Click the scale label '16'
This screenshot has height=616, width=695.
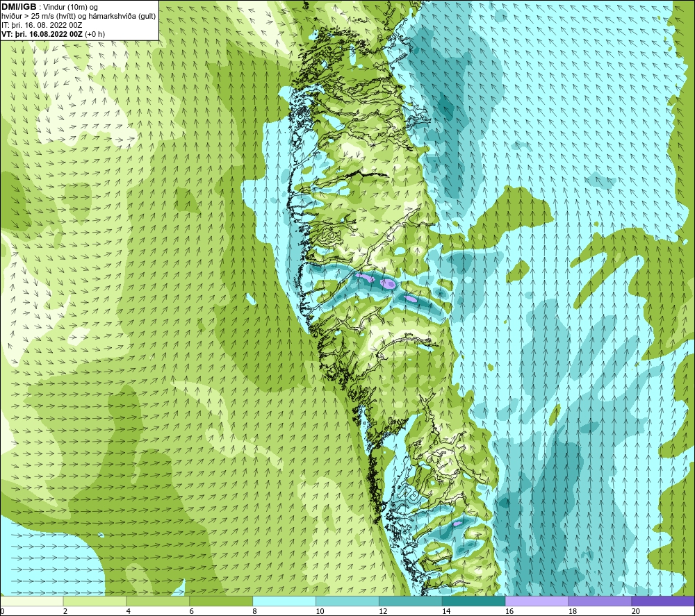coord(509,611)
